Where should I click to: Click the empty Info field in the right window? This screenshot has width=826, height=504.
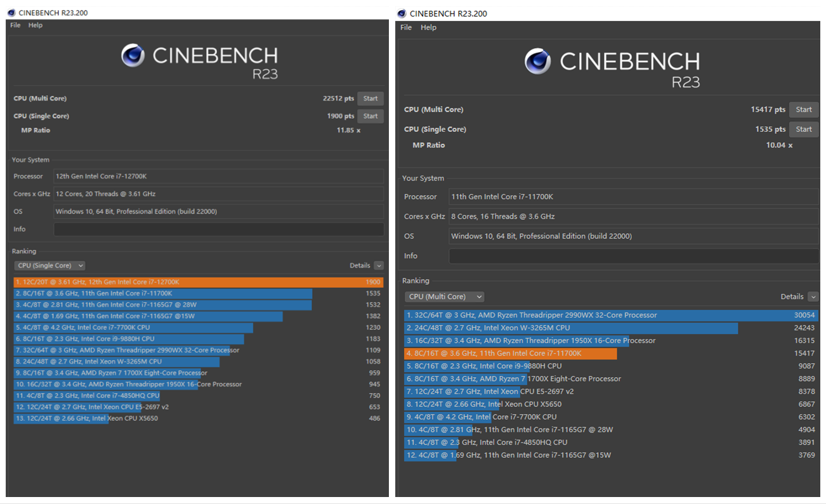coord(634,255)
